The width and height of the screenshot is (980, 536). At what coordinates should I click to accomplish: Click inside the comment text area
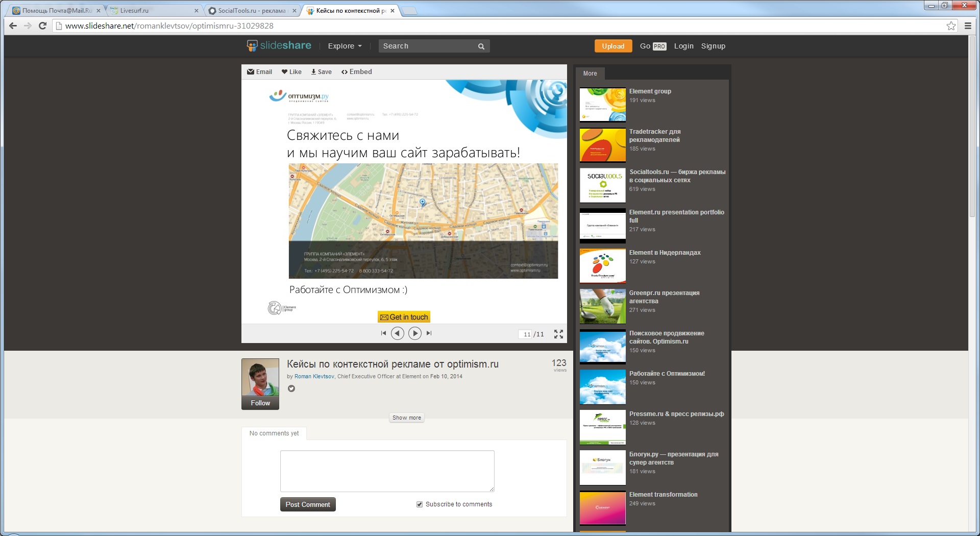387,471
